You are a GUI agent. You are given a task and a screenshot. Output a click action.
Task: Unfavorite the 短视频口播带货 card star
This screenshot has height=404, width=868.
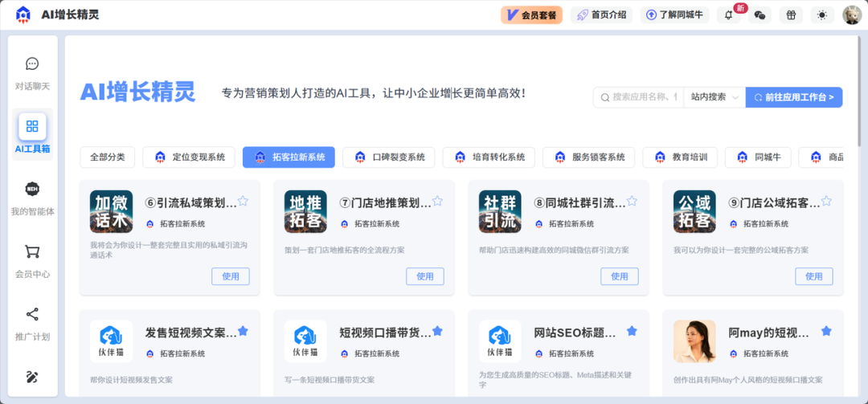pos(437,331)
